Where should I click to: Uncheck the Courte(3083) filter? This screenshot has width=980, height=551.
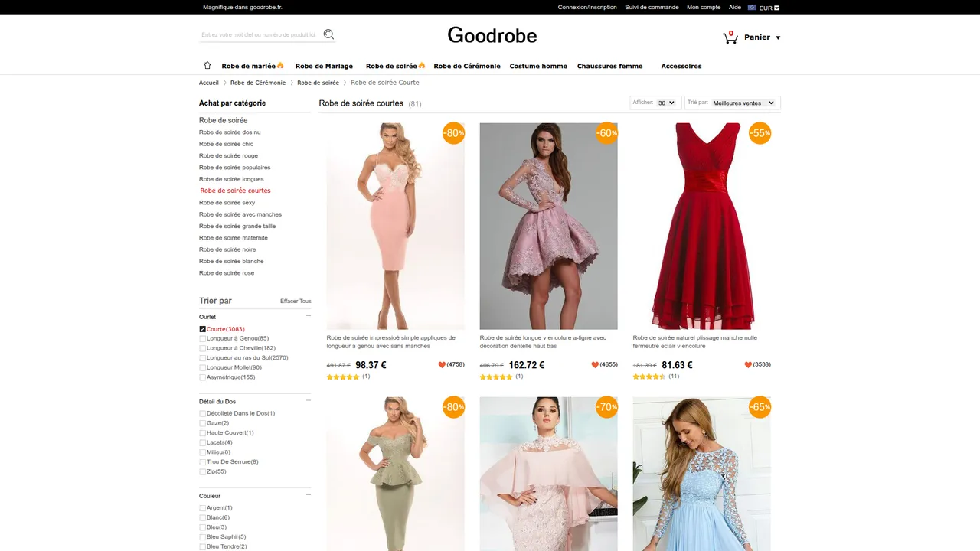click(203, 329)
